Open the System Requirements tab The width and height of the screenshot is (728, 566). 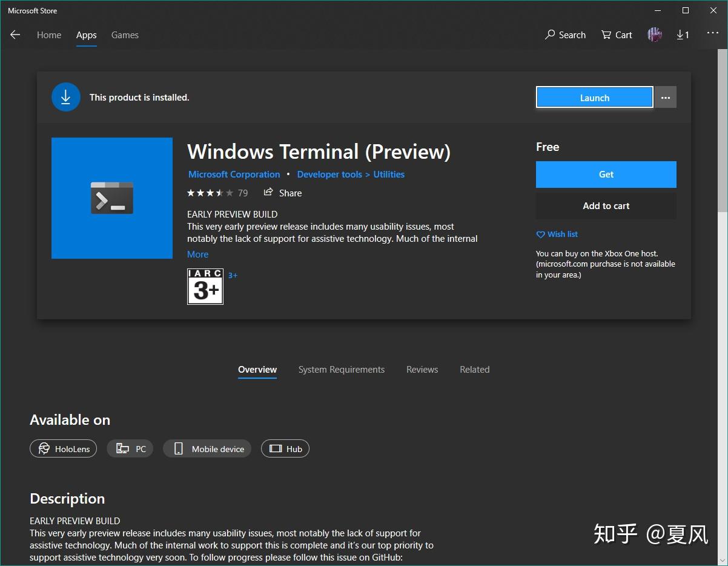coord(341,369)
